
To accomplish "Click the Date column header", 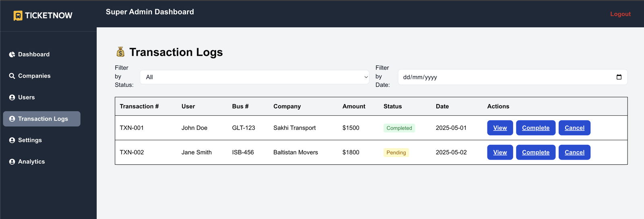I will 442,106.
